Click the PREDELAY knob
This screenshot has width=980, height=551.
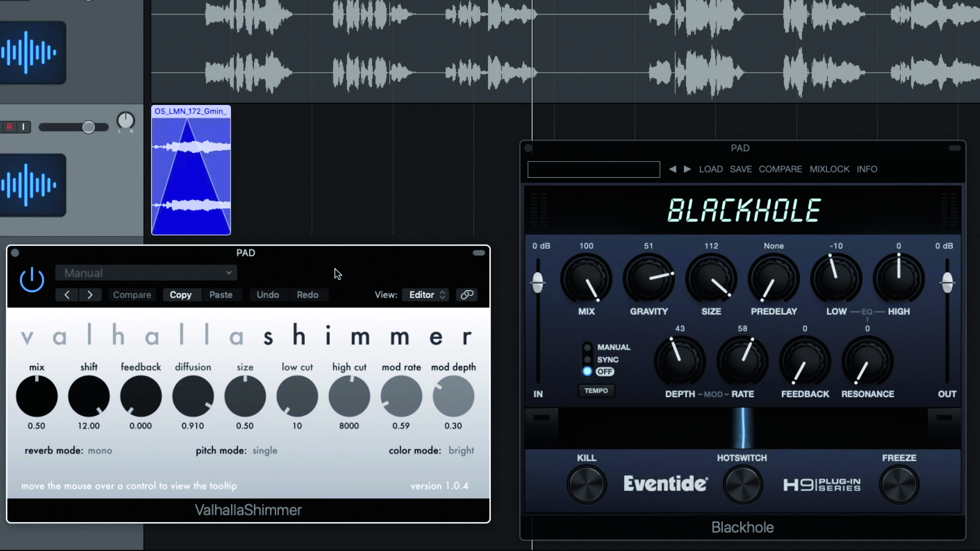click(774, 280)
